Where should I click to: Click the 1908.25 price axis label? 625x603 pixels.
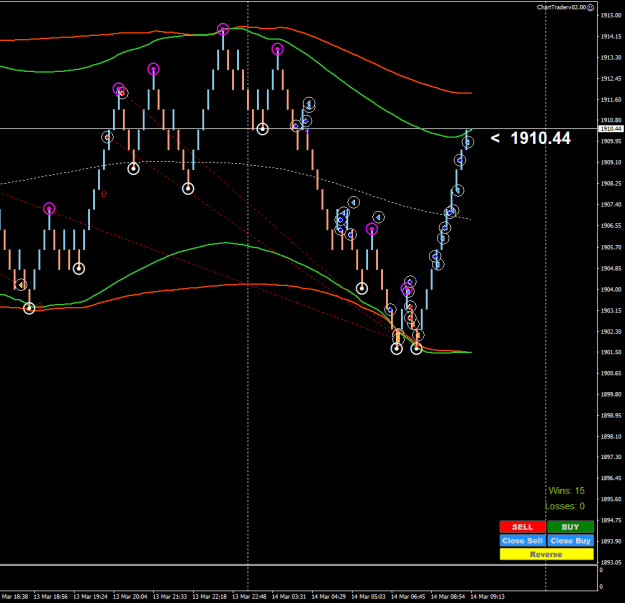pyautogui.click(x=611, y=183)
